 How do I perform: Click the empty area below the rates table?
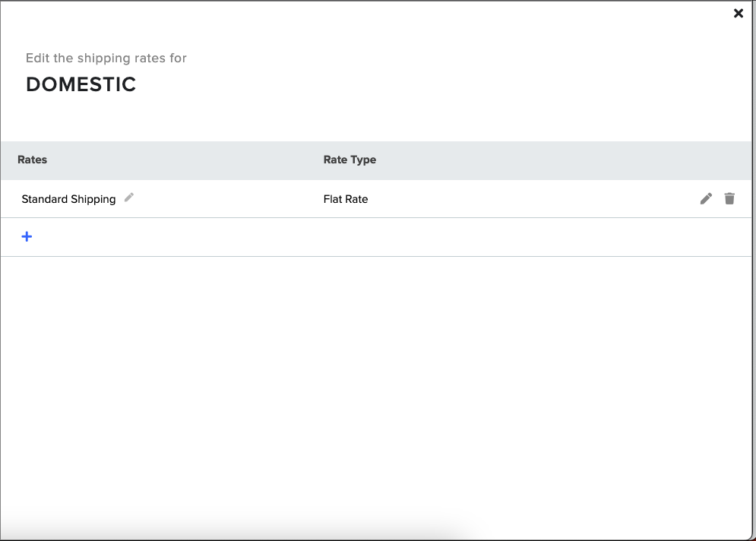point(376,386)
